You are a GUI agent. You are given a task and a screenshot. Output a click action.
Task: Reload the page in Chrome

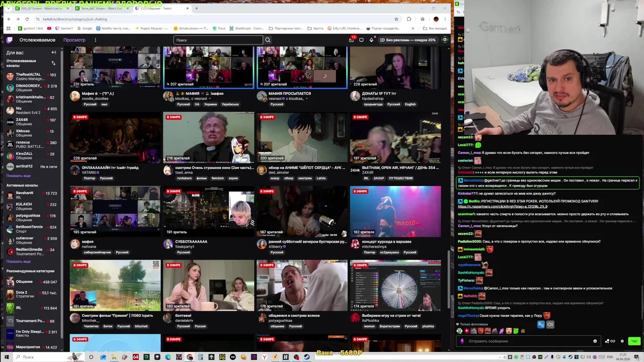click(27, 19)
